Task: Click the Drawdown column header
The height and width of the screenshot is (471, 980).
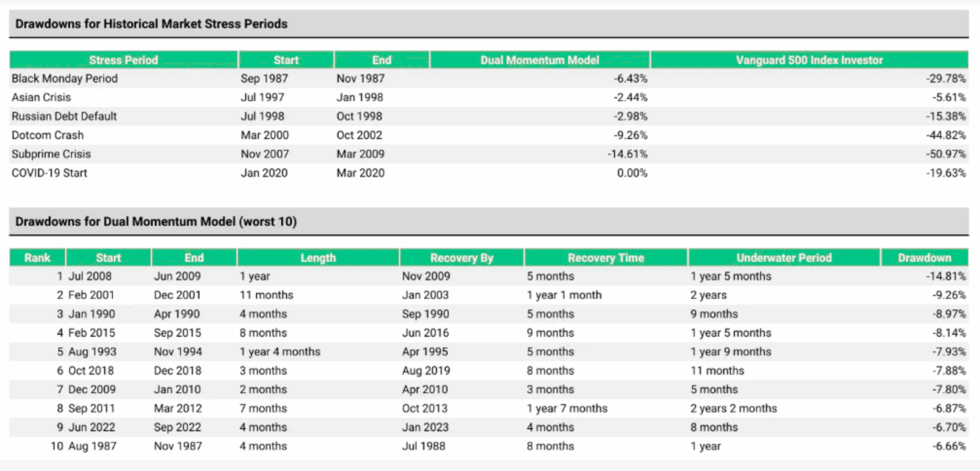Action: 924,258
